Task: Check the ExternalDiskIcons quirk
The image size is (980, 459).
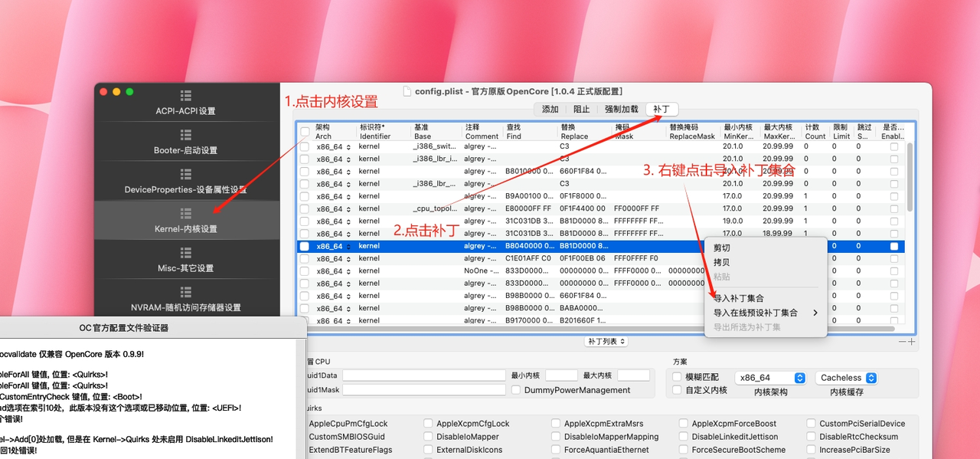Action: click(428, 449)
